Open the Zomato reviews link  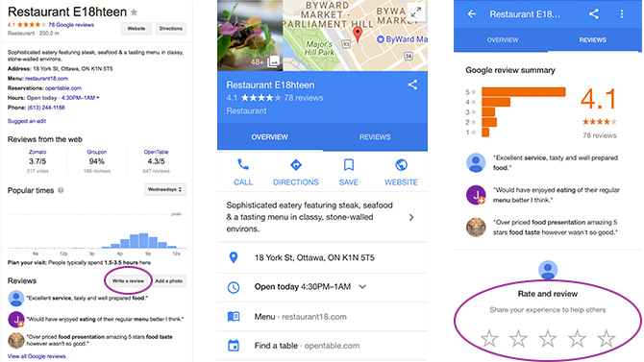pos(37,152)
